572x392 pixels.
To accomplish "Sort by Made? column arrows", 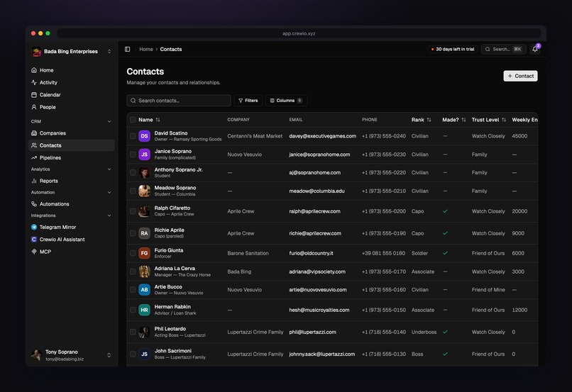I will pos(463,120).
